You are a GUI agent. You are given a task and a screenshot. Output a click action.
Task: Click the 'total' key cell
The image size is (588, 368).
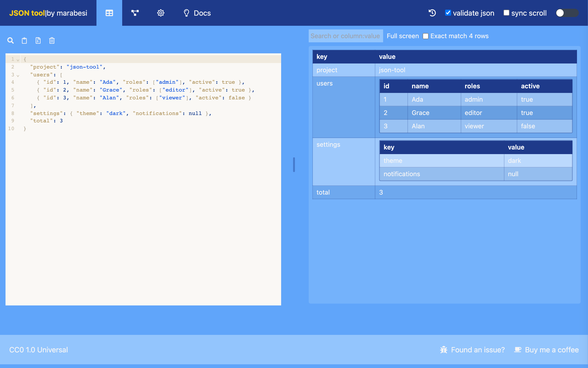pyautogui.click(x=344, y=192)
